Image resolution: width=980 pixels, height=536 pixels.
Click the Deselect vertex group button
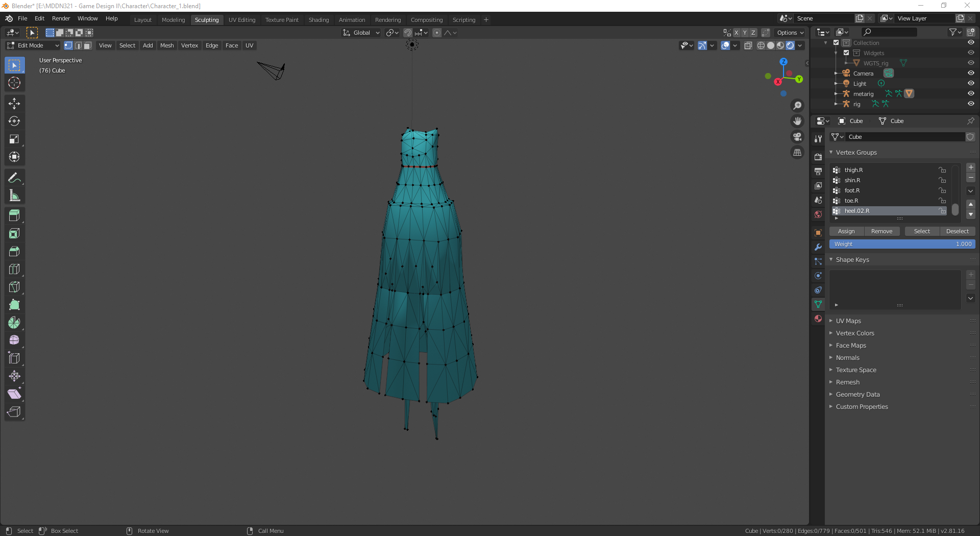[957, 231]
